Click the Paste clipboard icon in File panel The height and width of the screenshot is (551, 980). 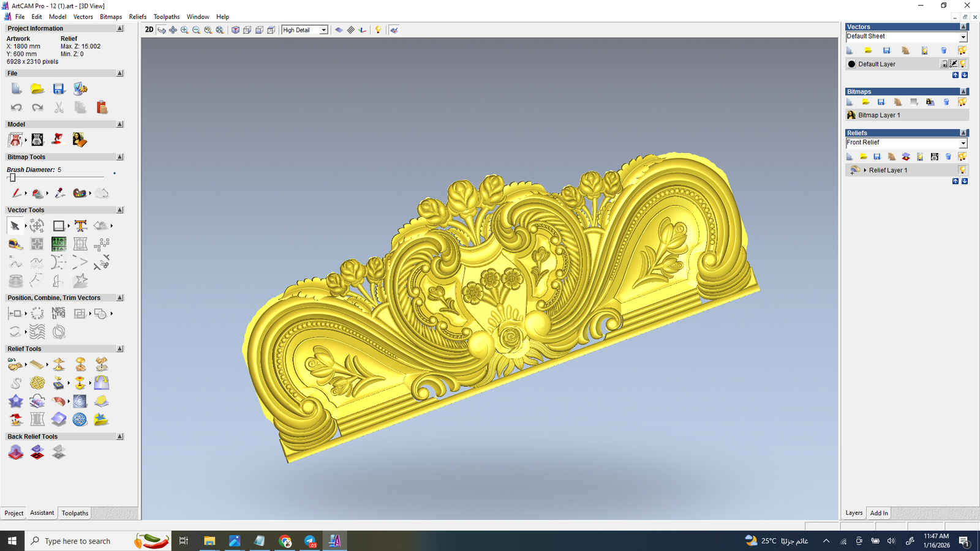(x=102, y=108)
